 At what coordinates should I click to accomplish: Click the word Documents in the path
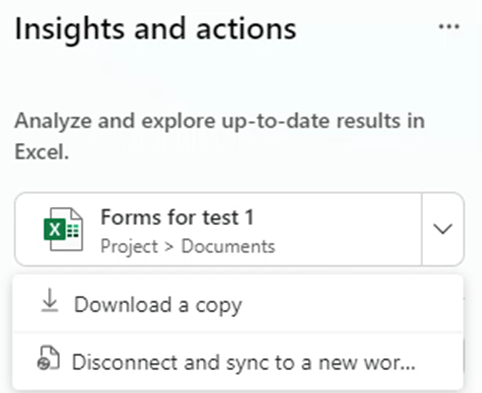pos(228,246)
